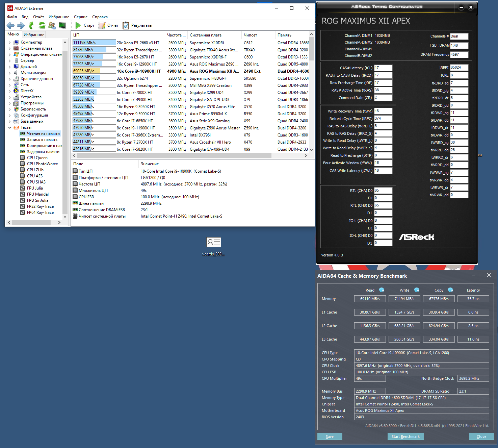Click the blue forward arrow in AIDA64 toolbar

coord(21,25)
